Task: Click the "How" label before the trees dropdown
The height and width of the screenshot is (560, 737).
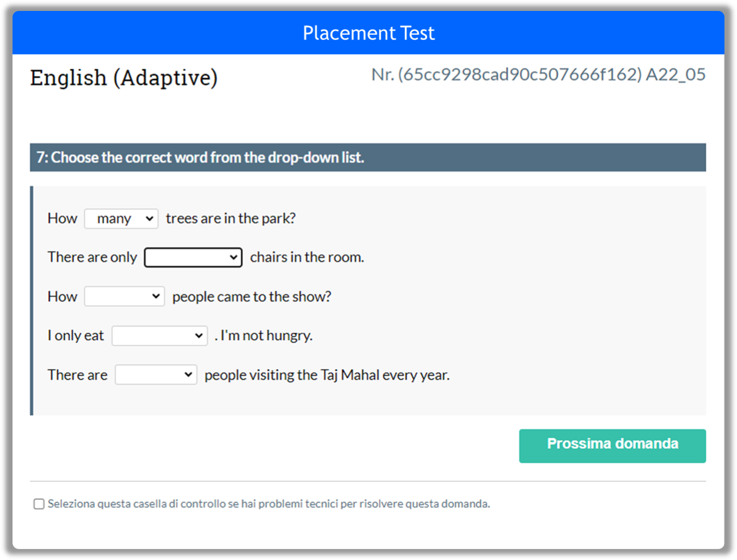Action: 62,218
